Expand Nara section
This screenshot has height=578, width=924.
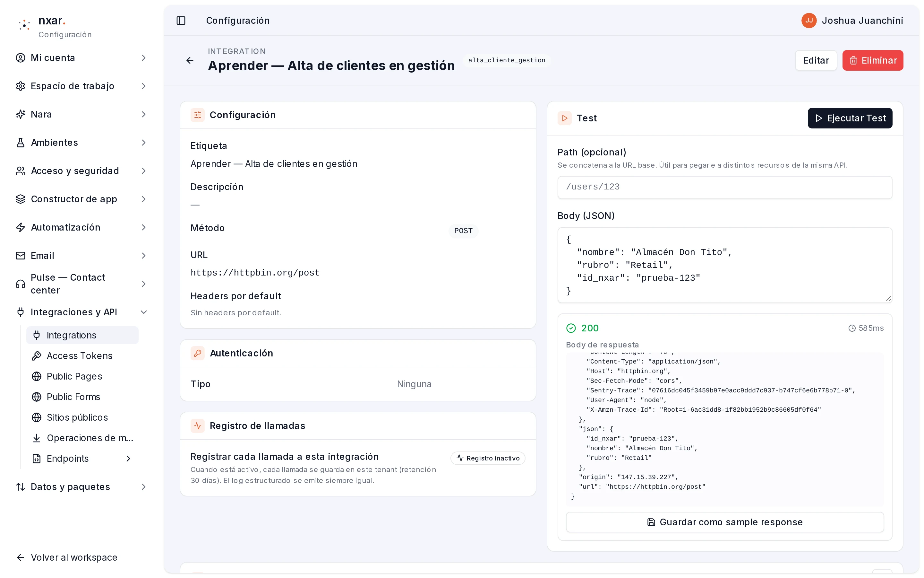pos(82,114)
